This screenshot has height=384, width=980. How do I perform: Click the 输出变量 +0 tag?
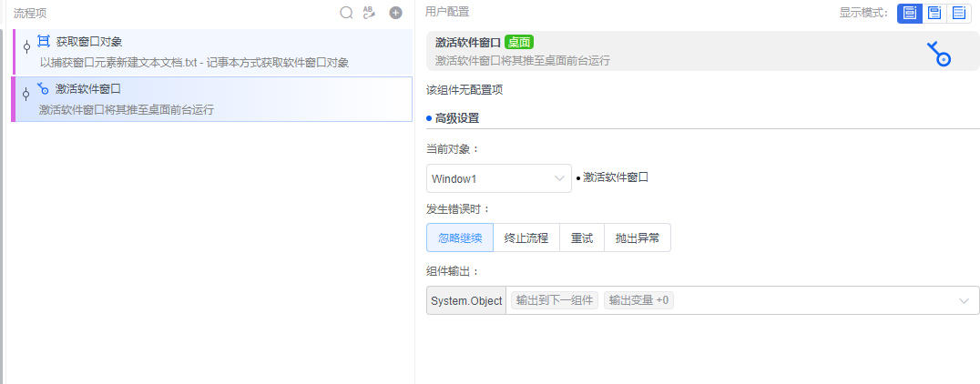coord(638,300)
